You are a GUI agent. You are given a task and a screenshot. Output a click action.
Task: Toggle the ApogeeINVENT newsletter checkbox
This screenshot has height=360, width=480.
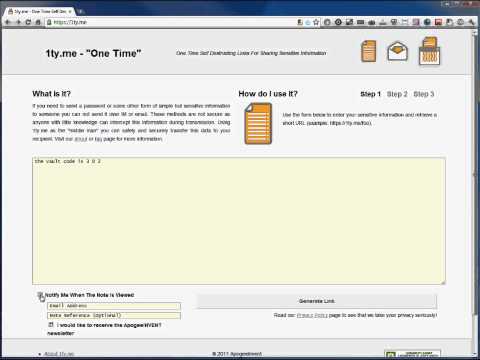pos(51,324)
